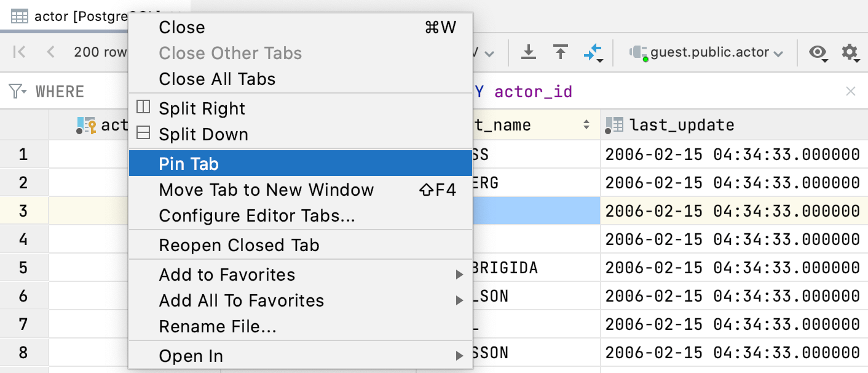Viewport: 868px width, 373px height.
Task: Clear the ORDER BY filter with X
Action: click(x=851, y=92)
